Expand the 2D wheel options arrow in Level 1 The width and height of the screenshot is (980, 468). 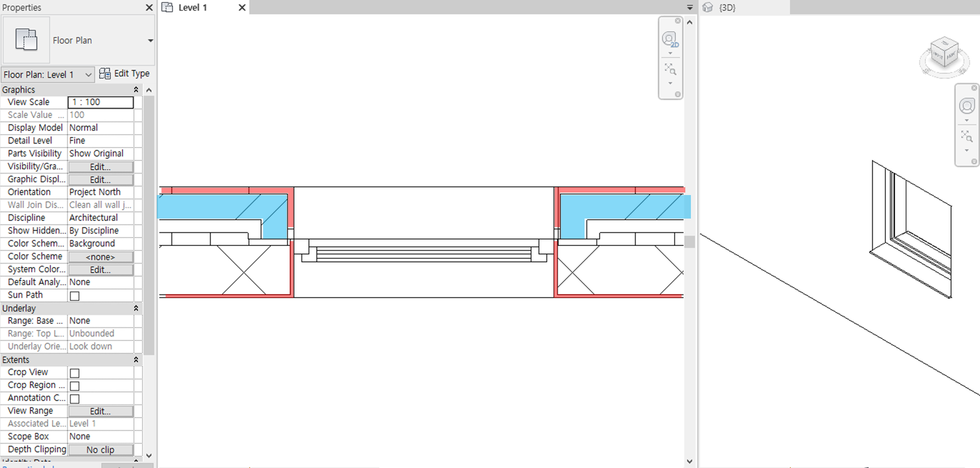tap(670, 53)
